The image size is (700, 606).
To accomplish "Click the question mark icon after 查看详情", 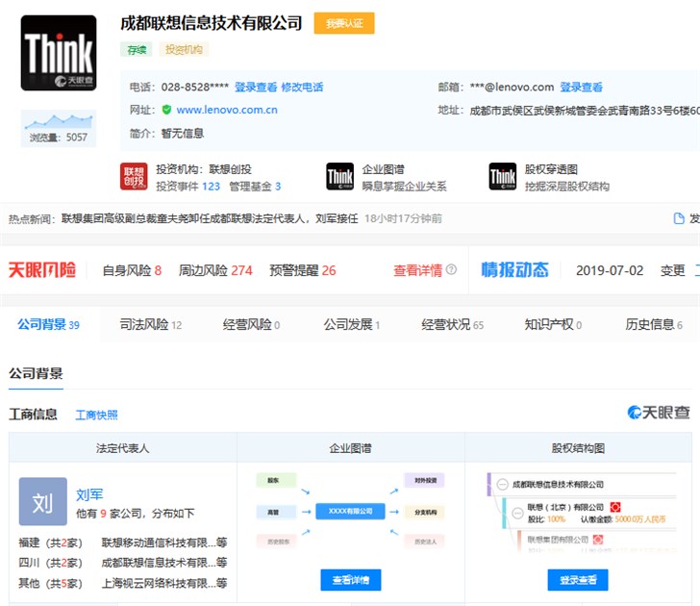I will click(451, 270).
